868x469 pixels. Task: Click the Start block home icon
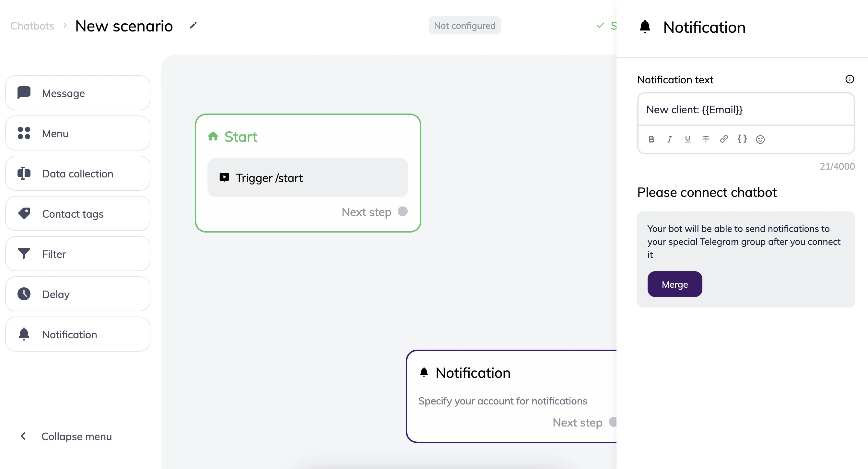point(213,136)
